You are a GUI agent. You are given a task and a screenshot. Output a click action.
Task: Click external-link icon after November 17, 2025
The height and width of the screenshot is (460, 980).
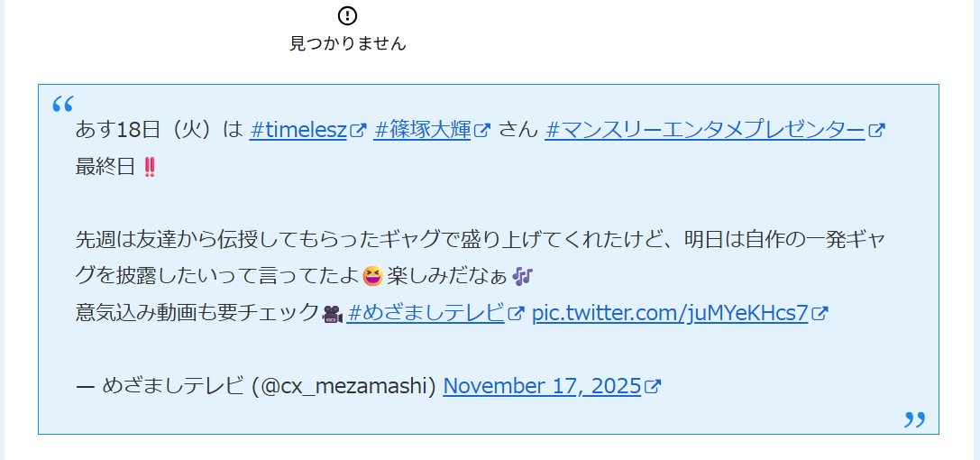(x=653, y=387)
